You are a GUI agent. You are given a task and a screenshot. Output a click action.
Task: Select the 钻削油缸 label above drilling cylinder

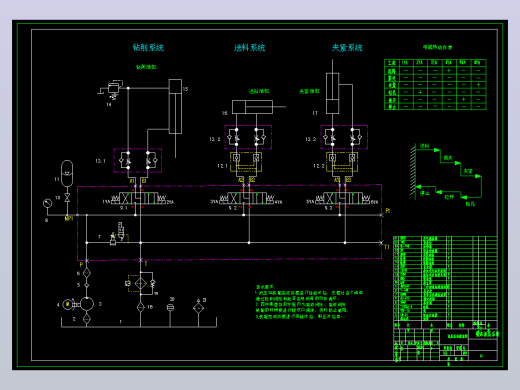146,67
